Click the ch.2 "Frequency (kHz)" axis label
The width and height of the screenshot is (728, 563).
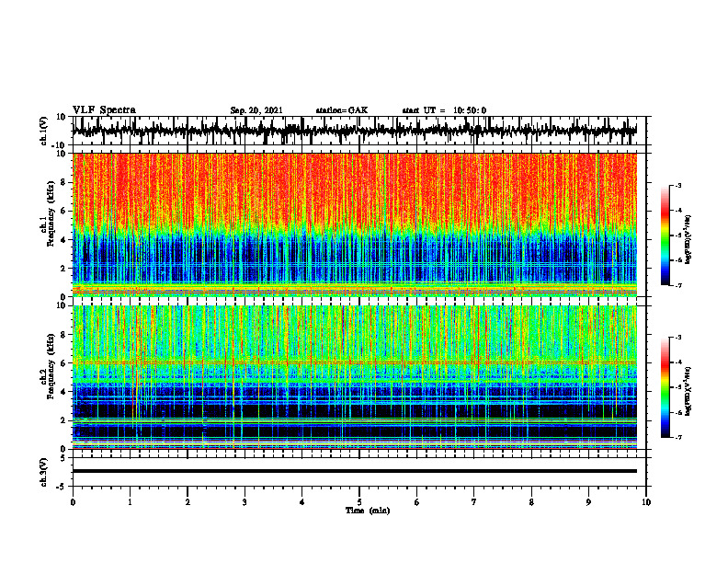tap(51, 366)
